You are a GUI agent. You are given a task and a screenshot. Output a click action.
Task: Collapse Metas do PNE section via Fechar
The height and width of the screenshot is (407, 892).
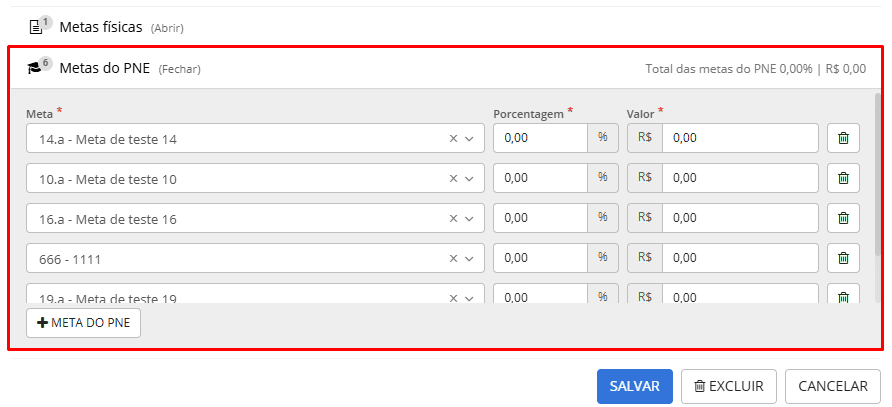pyautogui.click(x=179, y=69)
